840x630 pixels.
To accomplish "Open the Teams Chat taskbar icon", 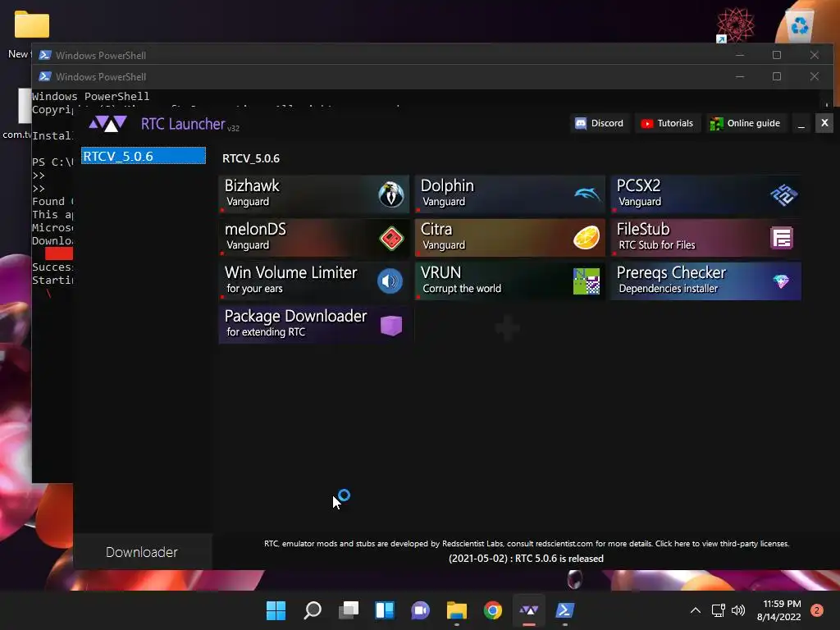I will click(421, 610).
